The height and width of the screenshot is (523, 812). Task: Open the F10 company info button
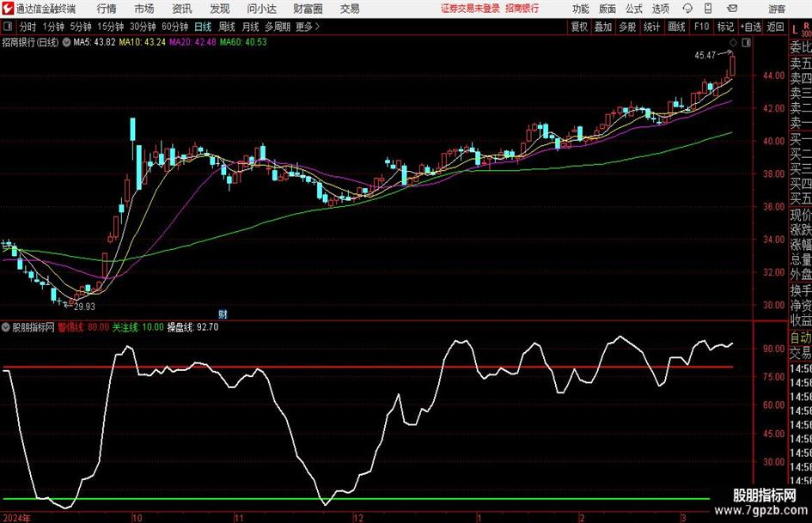pos(701,27)
